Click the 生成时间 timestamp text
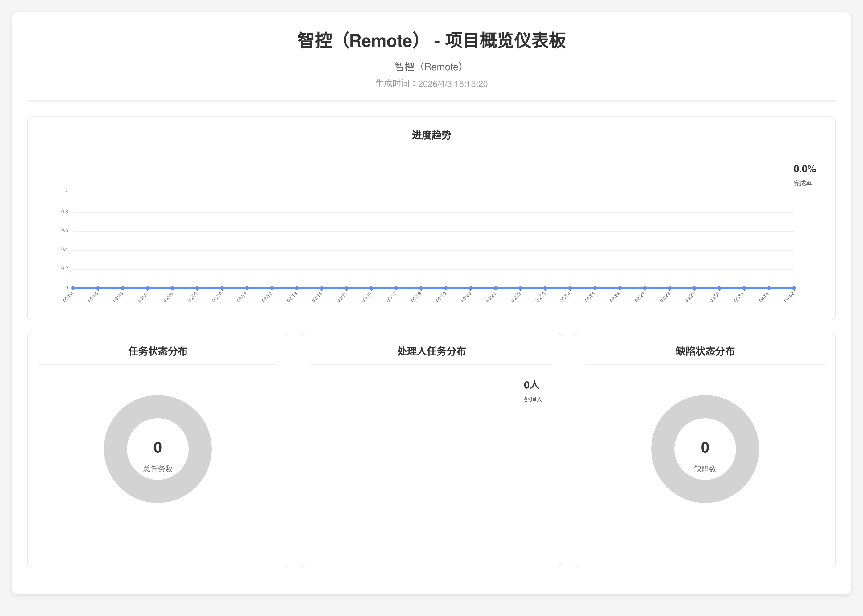This screenshot has width=863, height=616. 431,84
